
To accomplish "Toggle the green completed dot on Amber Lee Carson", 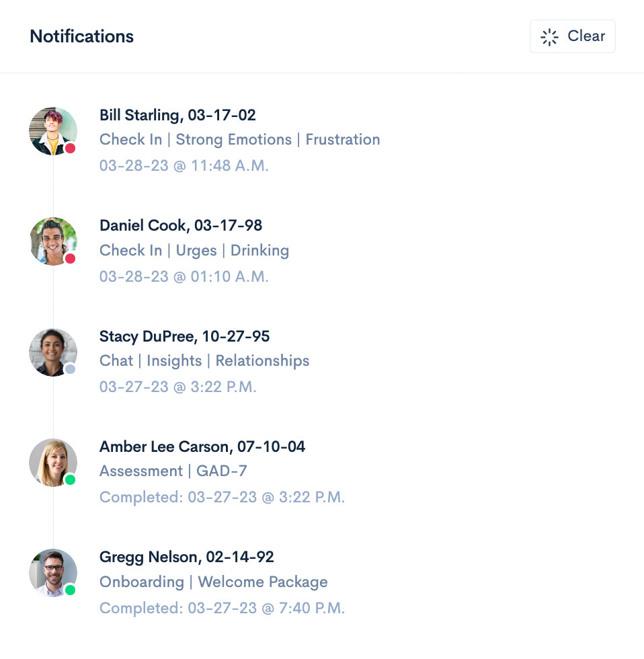I will 69,479.
